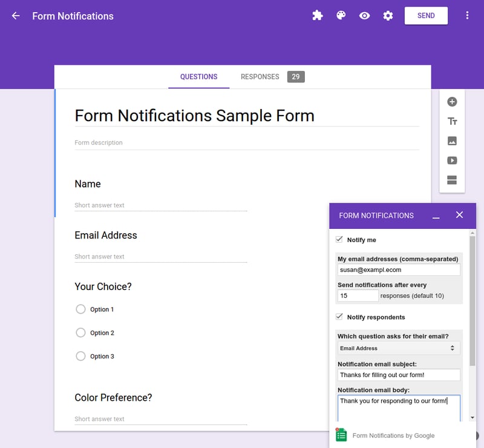Open the color palette theme customizer

point(341,16)
